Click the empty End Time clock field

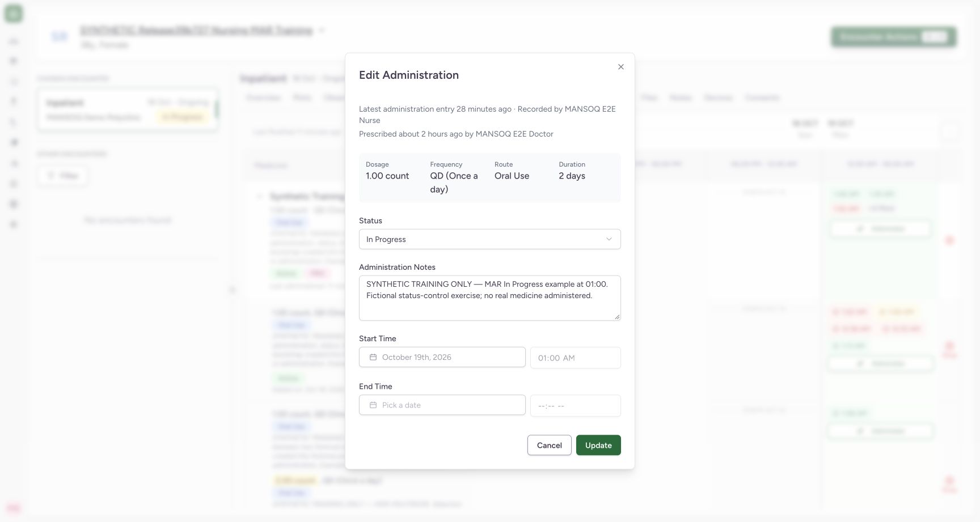tap(575, 406)
